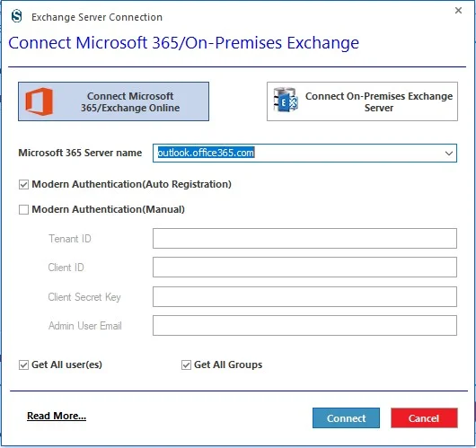Select Connect On-Premises Exchange Server option
Image resolution: width=476 pixels, height=448 pixels.
[362, 101]
